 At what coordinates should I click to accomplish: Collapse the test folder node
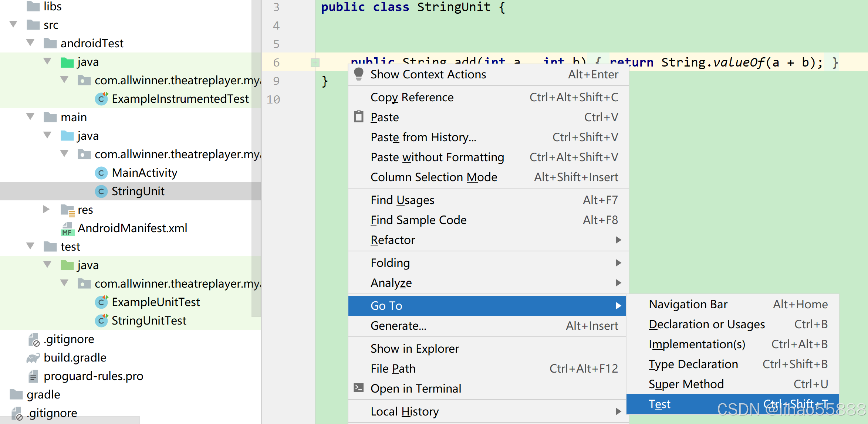[x=30, y=246]
